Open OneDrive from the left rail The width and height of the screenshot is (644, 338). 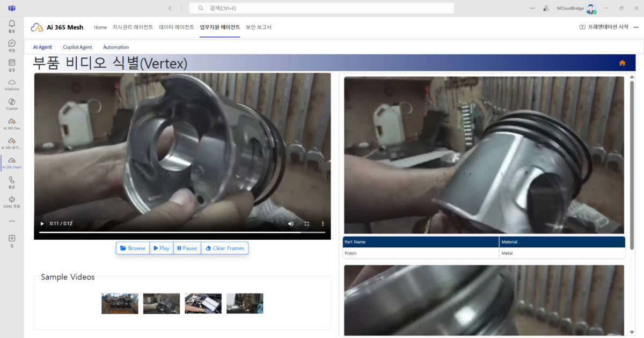[x=12, y=84]
